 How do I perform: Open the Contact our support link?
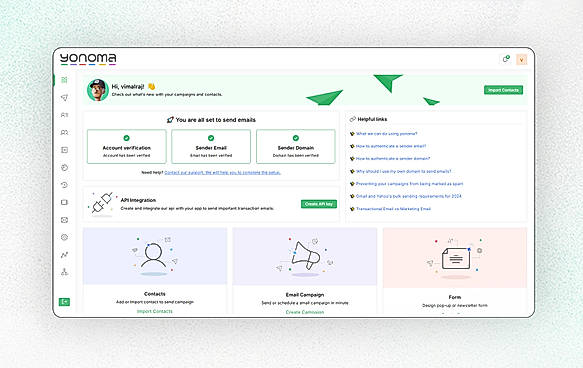(222, 172)
